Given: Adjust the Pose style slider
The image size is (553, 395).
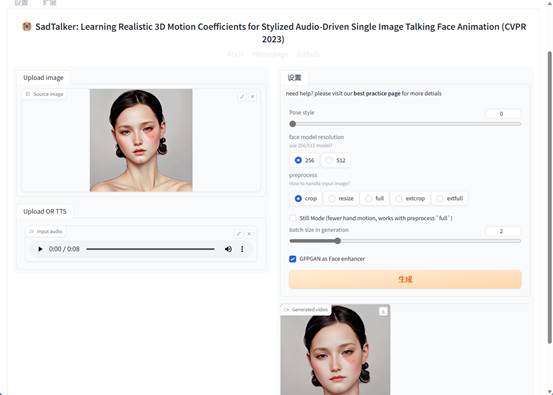Looking at the screenshot, I should pos(405,124).
